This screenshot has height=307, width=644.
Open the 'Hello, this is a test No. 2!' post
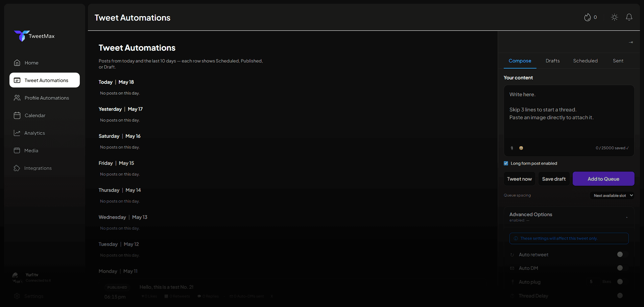pyautogui.click(x=166, y=287)
